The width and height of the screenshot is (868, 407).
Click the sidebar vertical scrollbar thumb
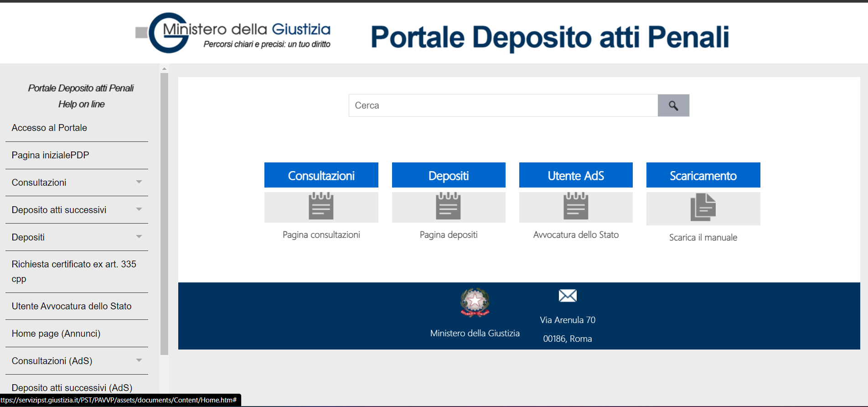(x=165, y=214)
